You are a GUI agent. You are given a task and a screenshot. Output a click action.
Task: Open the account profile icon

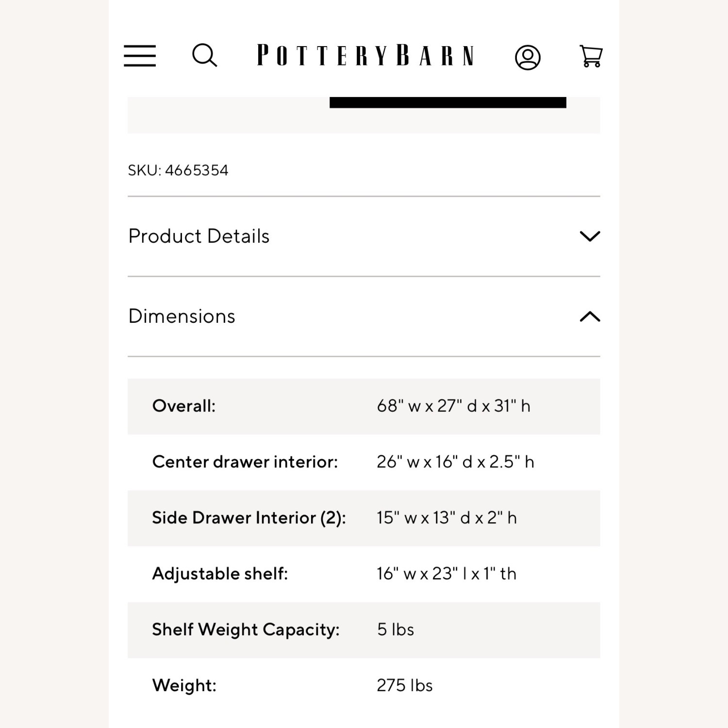click(x=528, y=58)
